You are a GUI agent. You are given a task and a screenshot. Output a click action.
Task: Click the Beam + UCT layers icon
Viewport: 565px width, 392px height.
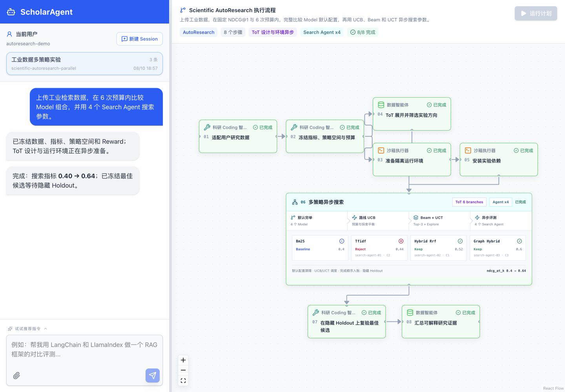(x=416, y=218)
